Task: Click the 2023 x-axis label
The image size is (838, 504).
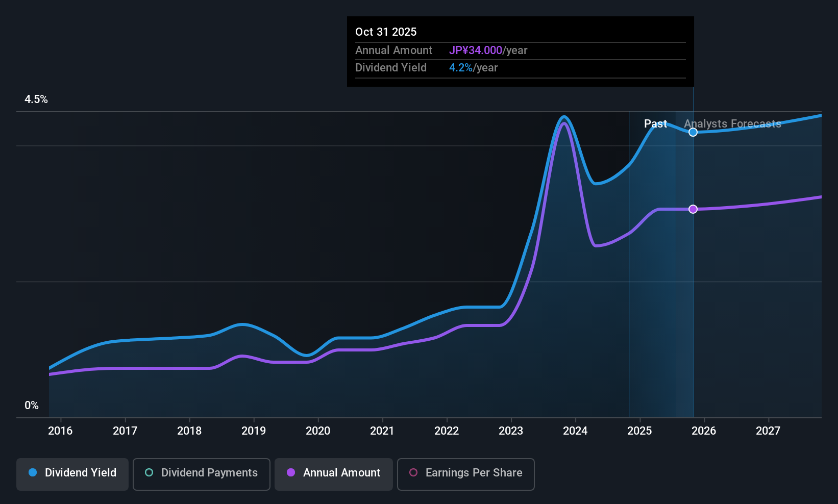Action: (511, 431)
